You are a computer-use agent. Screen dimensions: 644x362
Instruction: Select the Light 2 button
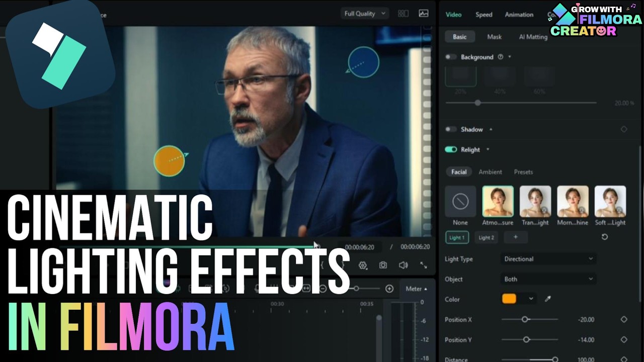(x=487, y=237)
